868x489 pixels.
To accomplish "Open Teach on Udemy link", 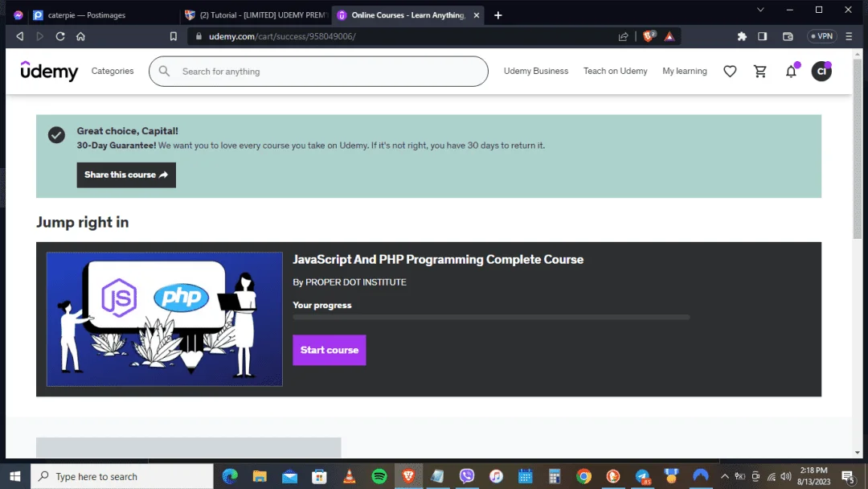I will click(615, 71).
